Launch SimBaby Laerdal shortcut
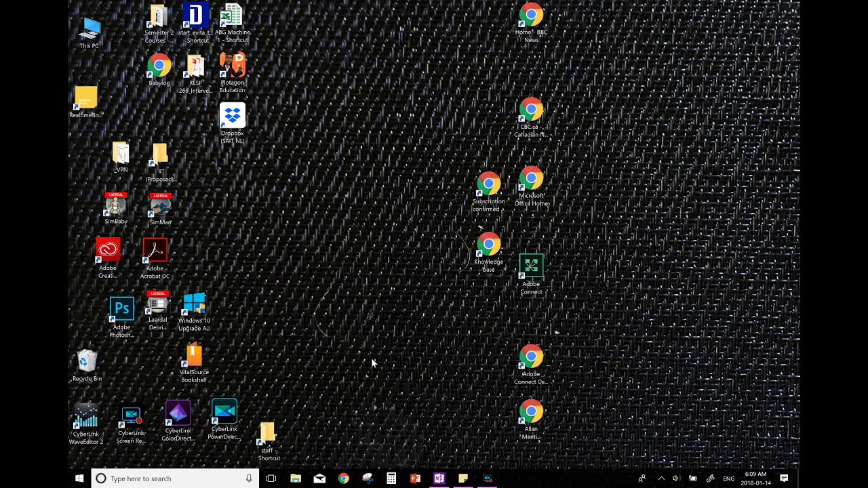 [115, 208]
